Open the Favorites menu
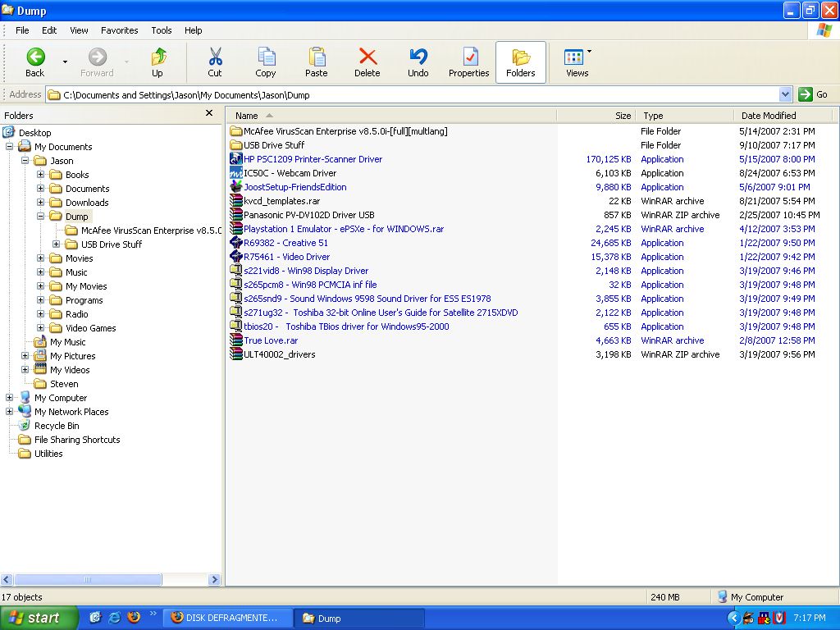The height and width of the screenshot is (630, 840). pos(120,30)
